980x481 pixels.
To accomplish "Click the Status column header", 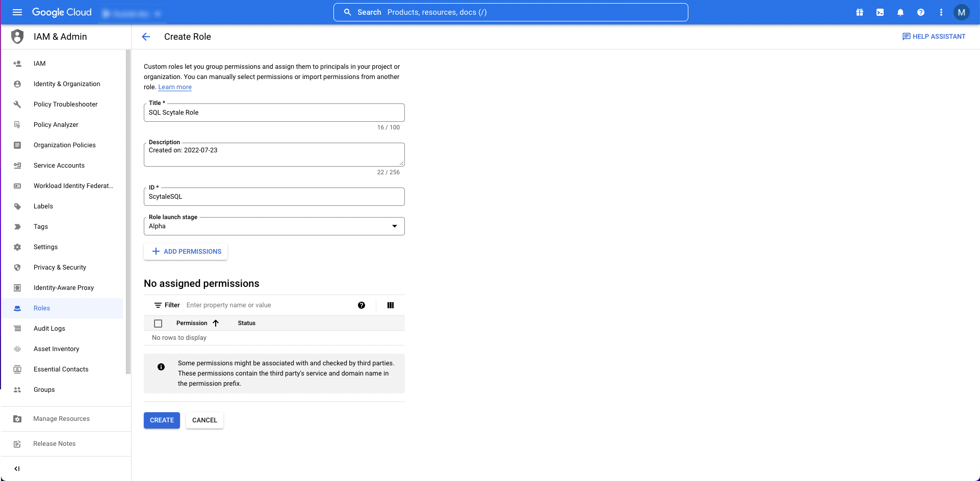I will tap(247, 323).
